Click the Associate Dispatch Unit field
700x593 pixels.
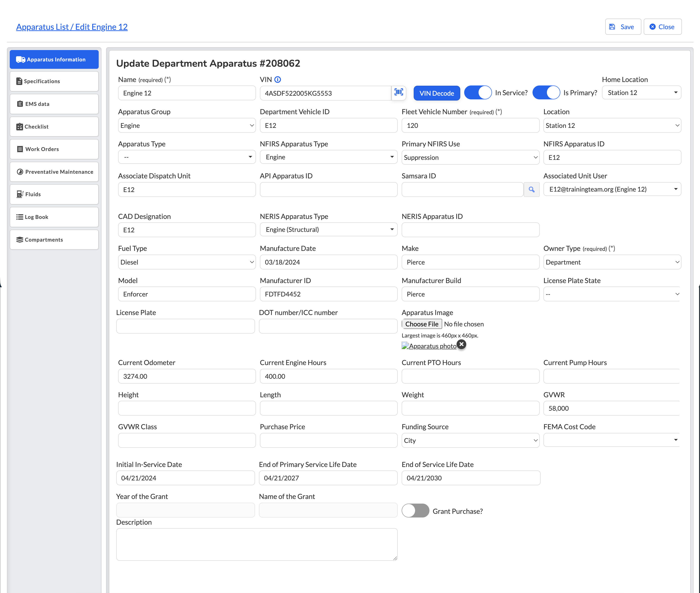click(187, 190)
